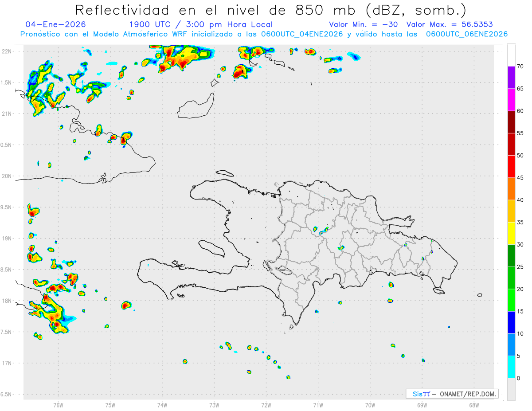
Task: Click the colorbar label '10'
Action: pyautogui.click(x=520, y=334)
